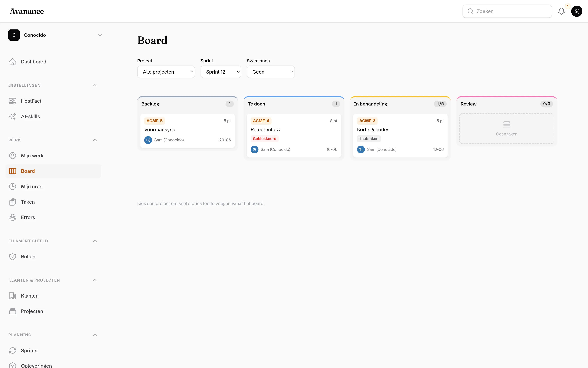This screenshot has height=368, width=588.
Task: Click the Projecten folder icon
Action: (x=13, y=311)
